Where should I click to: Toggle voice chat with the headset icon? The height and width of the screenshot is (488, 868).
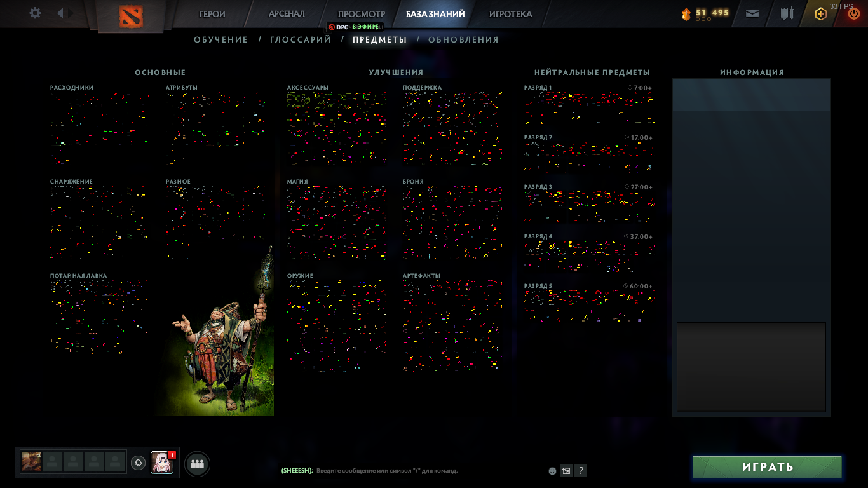137,463
